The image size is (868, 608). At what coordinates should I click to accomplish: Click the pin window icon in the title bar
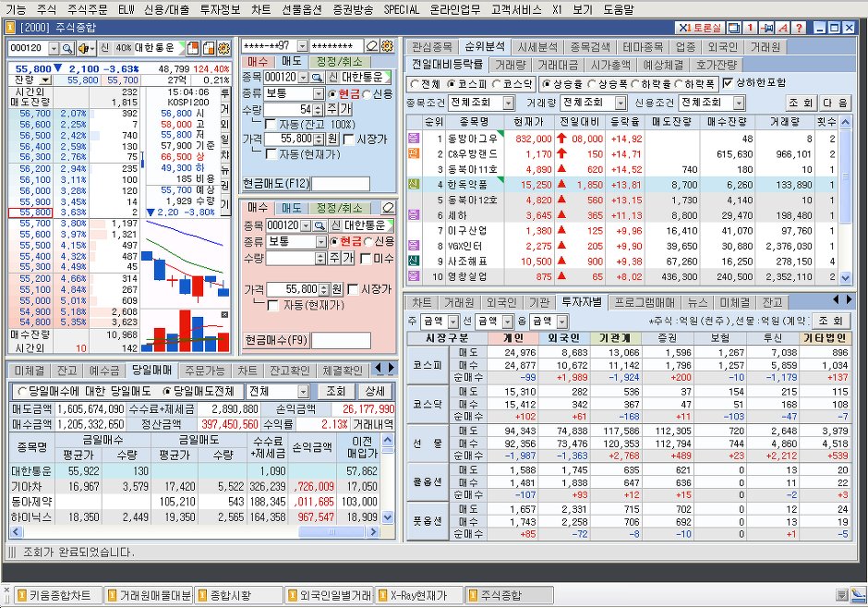click(x=766, y=28)
